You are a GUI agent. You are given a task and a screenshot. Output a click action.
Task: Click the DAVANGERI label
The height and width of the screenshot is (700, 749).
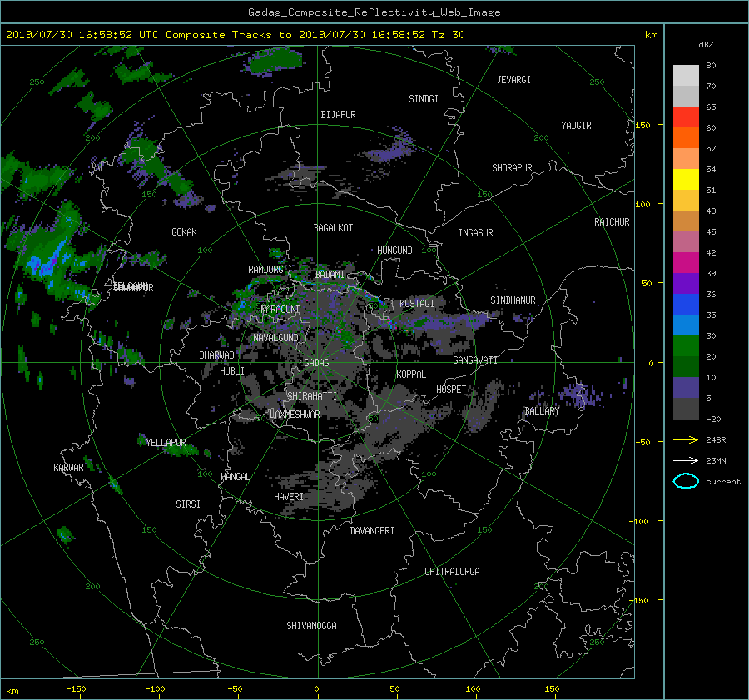[372, 531]
